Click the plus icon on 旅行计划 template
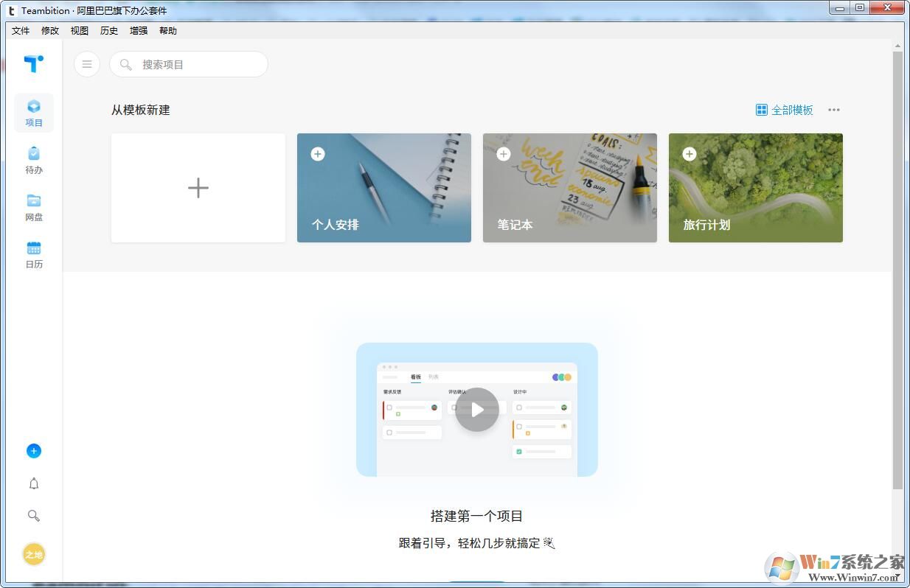Viewport: 910px width, 588px height. 690,154
